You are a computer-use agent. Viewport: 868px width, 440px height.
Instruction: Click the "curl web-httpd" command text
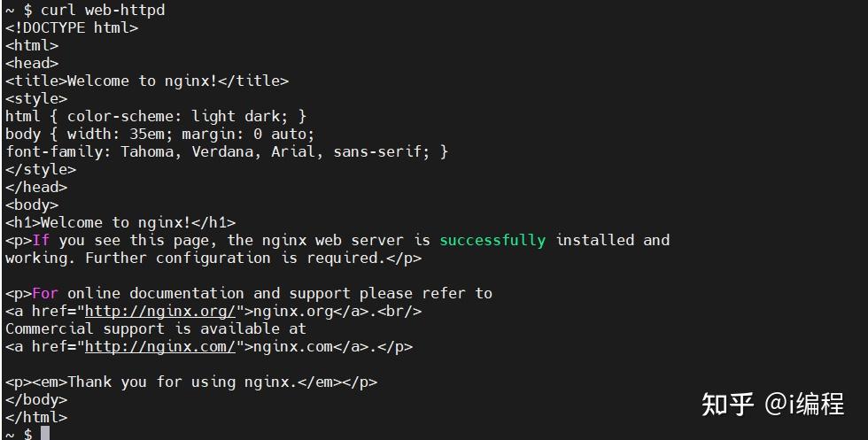[x=103, y=10]
